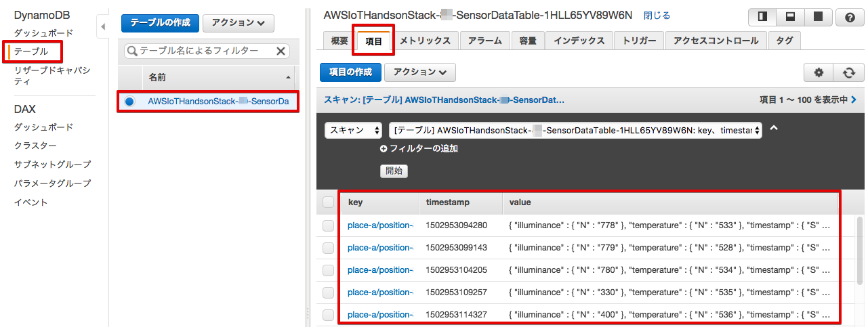Screen dimensions: 868x327
Task: Go to next items page arrow
Action: 854,100
